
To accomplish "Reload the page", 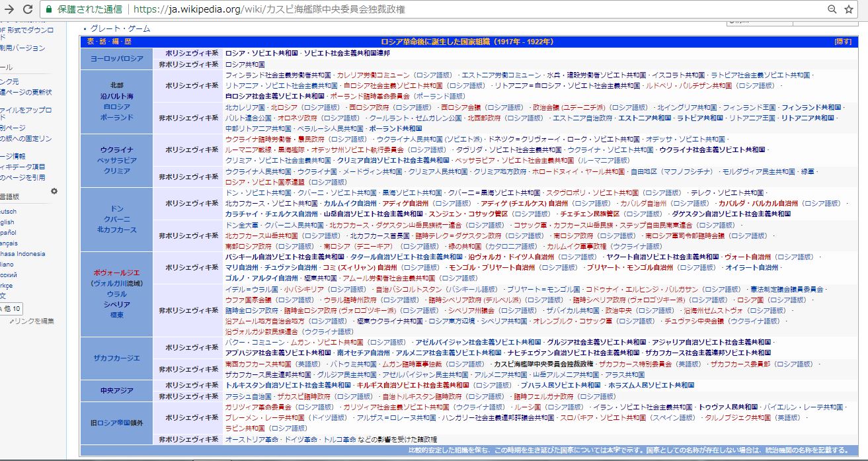I will [x=28, y=9].
